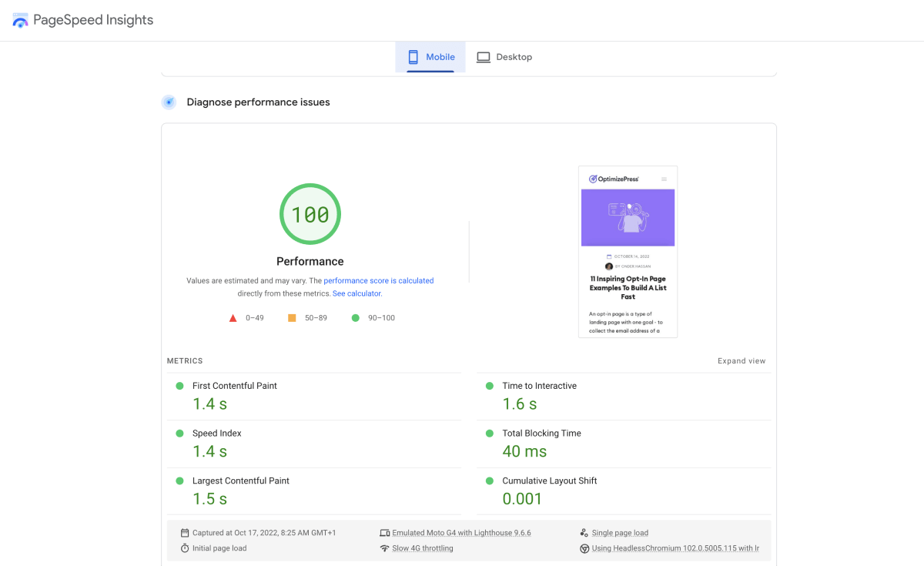
Task: Click the Slow 4G throttling text
Action: [x=423, y=548]
